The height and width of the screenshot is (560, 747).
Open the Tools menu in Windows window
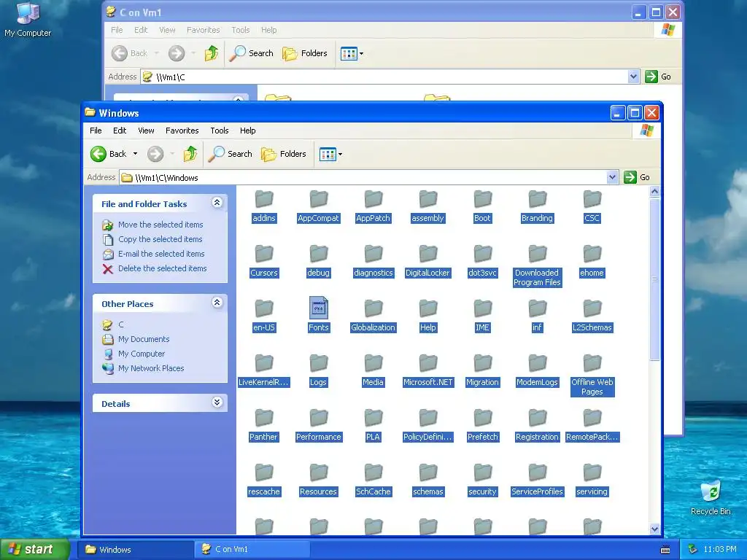tap(220, 131)
